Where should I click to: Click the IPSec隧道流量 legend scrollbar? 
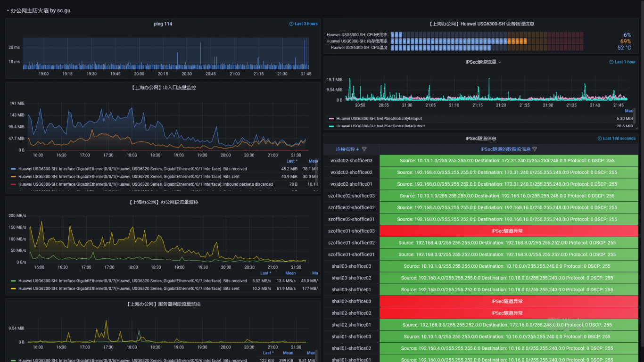[634, 116]
